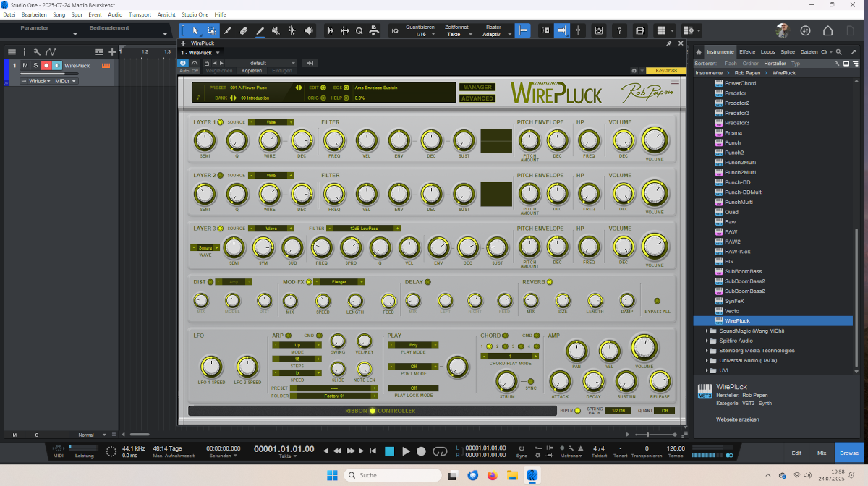868x486 pixels.
Task: Expand the SoundMagic (Wang YiChi) folder
Action: 707,331
